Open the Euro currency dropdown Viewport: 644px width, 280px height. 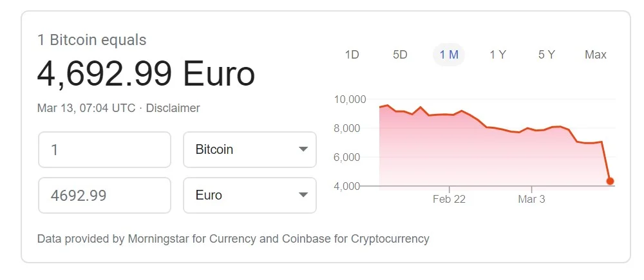pos(250,195)
